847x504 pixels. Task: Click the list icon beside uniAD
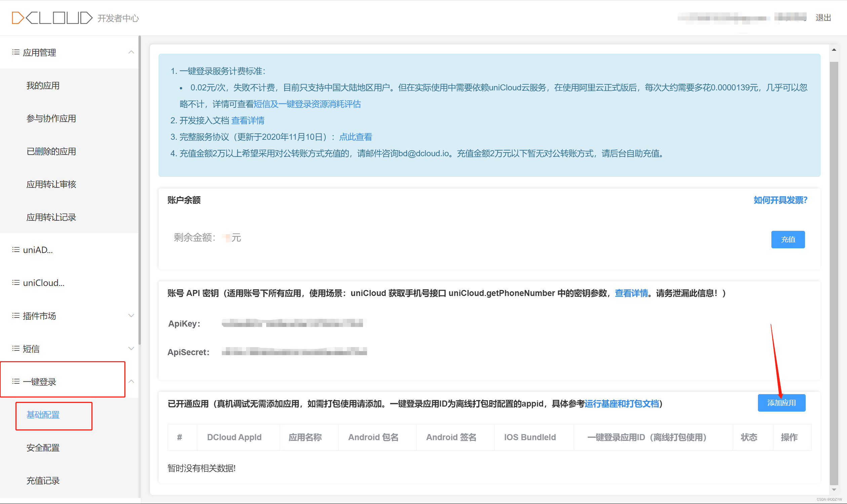click(15, 250)
